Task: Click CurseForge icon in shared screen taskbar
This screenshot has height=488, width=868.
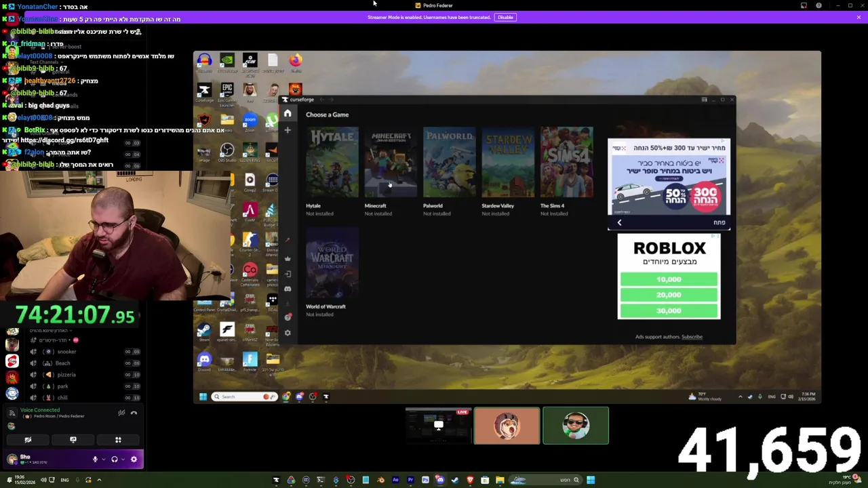Action: coord(325,396)
